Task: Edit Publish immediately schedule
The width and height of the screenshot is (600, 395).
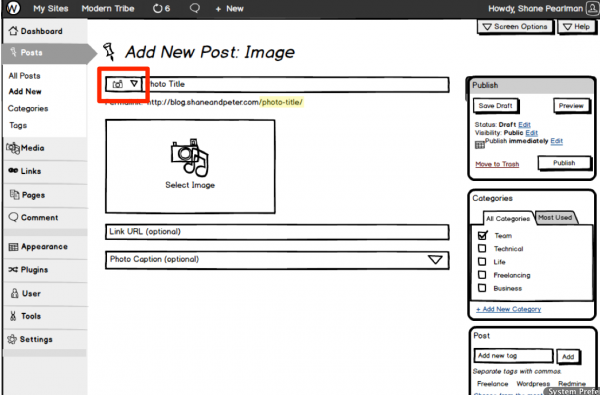Action: [556, 141]
